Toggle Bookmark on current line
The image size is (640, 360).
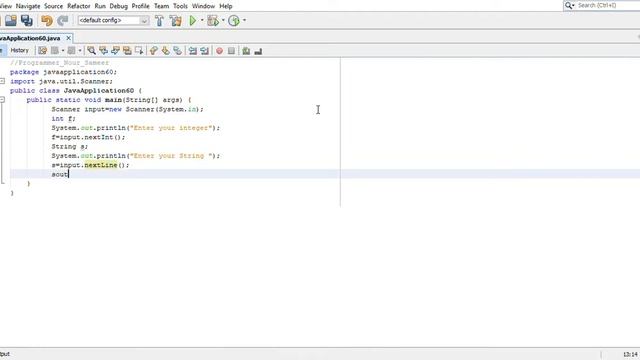point(178,51)
